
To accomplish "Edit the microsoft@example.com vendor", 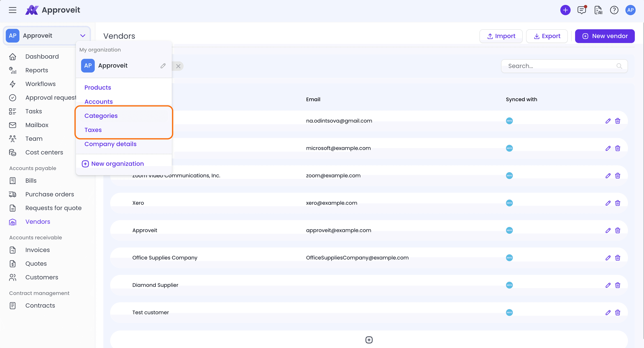I will tap(608, 148).
